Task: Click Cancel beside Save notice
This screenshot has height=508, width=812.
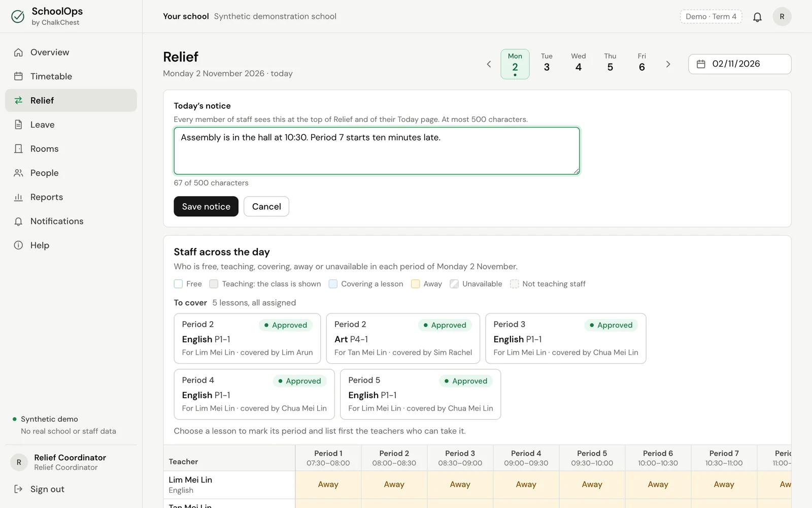Action: pyautogui.click(x=266, y=206)
